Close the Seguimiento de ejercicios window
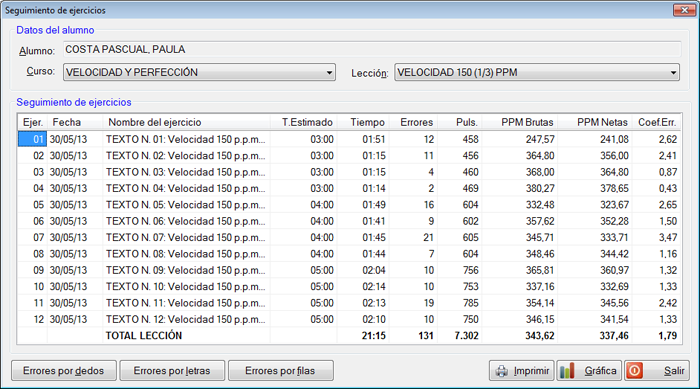Viewport: 700px width, 389px height. click(x=684, y=10)
